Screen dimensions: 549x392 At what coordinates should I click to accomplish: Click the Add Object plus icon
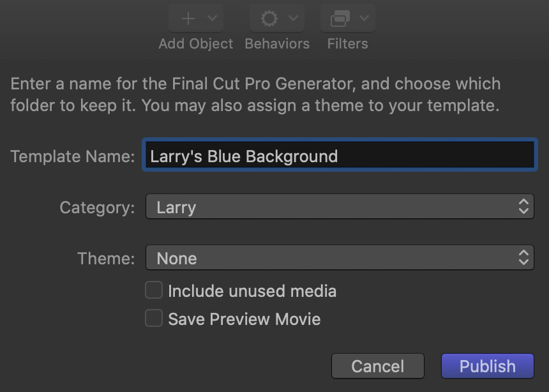pyautogui.click(x=188, y=19)
